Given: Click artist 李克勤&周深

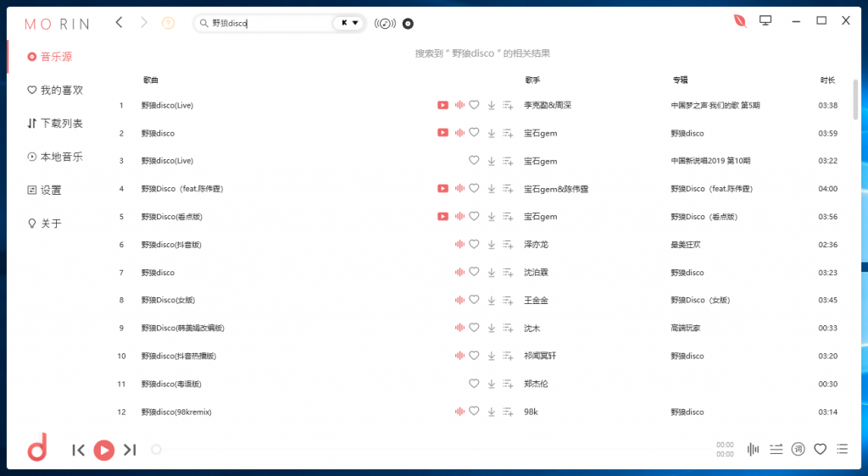Looking at the screenshot, I should point(548,105).
